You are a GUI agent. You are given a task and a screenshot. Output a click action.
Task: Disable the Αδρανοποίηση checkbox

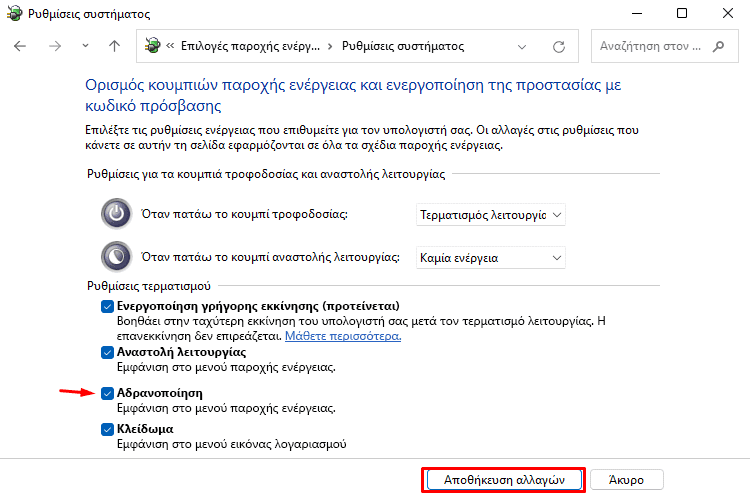click(x=107, y=393)
